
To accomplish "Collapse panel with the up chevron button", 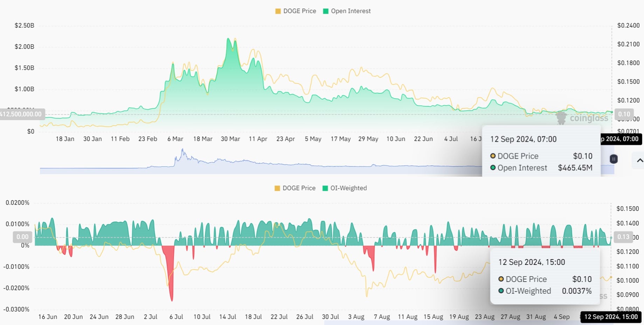I will click(639, 161).
